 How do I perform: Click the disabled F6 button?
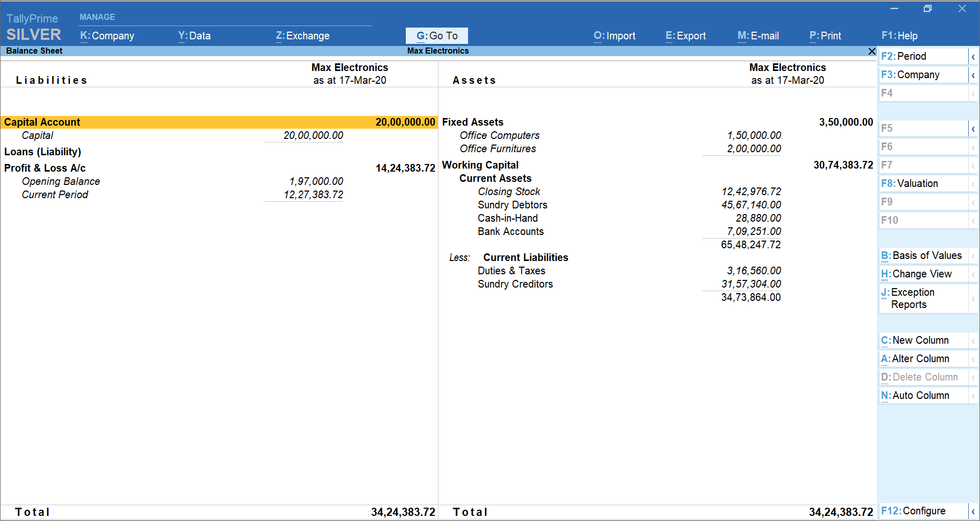point(923,147)
